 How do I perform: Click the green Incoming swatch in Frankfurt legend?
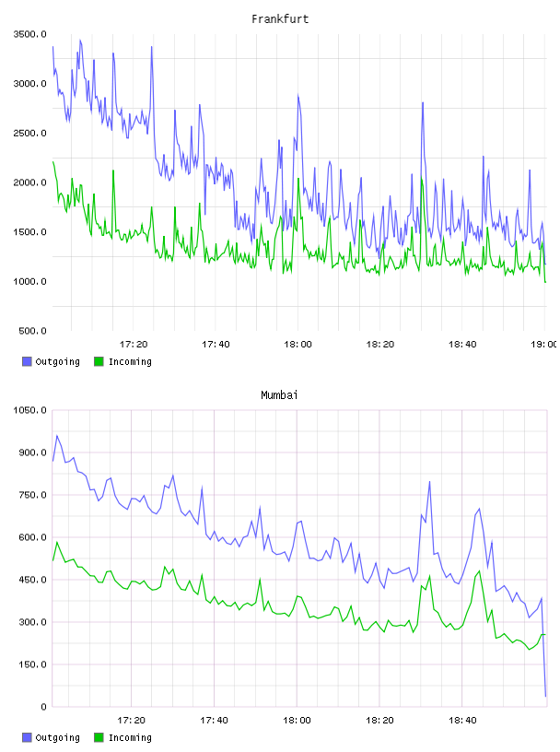[99, 361]
